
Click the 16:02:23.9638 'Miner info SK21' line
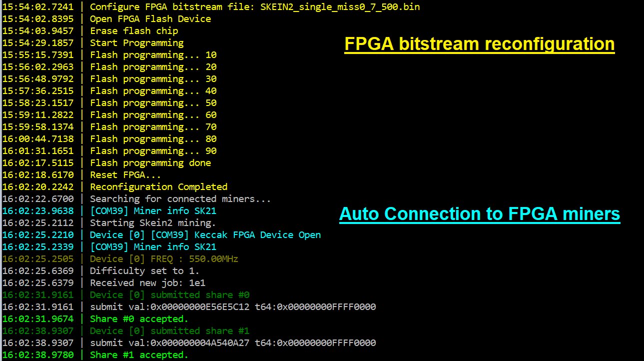point(109,211)
